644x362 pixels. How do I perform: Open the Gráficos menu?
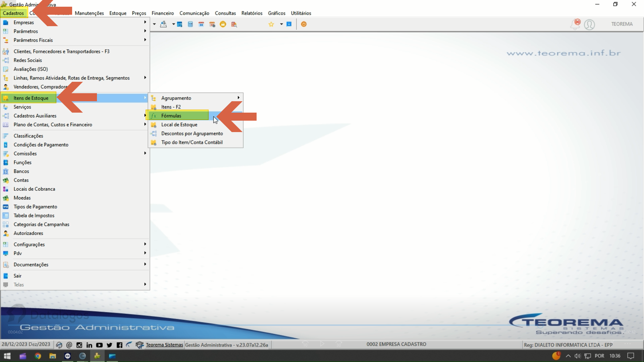click(x=277, y=13)
